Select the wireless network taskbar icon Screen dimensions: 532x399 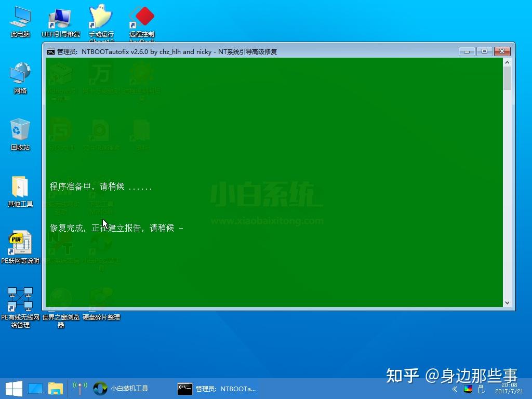point(79,388)
